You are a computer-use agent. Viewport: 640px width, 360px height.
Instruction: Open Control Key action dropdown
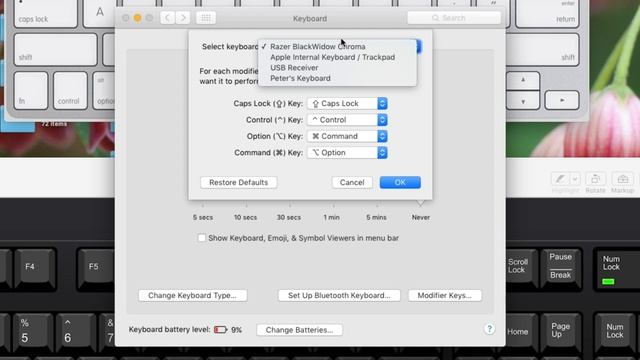coord(347,120)
